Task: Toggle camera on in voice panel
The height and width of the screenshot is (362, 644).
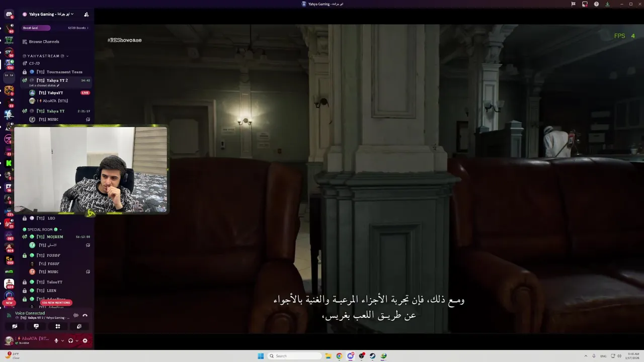Action: [x=15, y=326]
